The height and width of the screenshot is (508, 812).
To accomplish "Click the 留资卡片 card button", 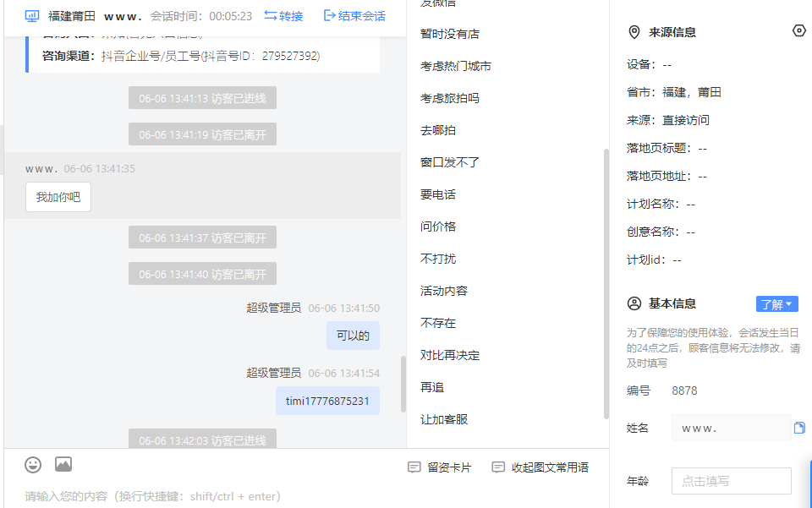I will 440,467.
